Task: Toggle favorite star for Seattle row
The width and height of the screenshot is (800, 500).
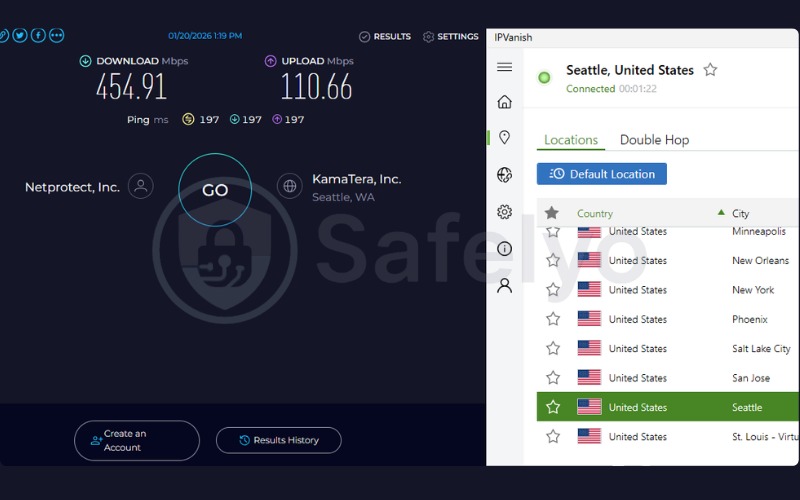Action: point(553,407)
